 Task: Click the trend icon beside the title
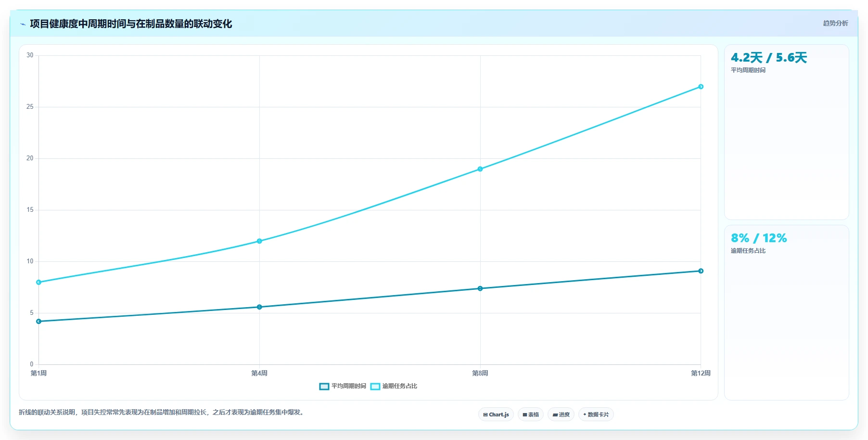[x=23, y=24]
